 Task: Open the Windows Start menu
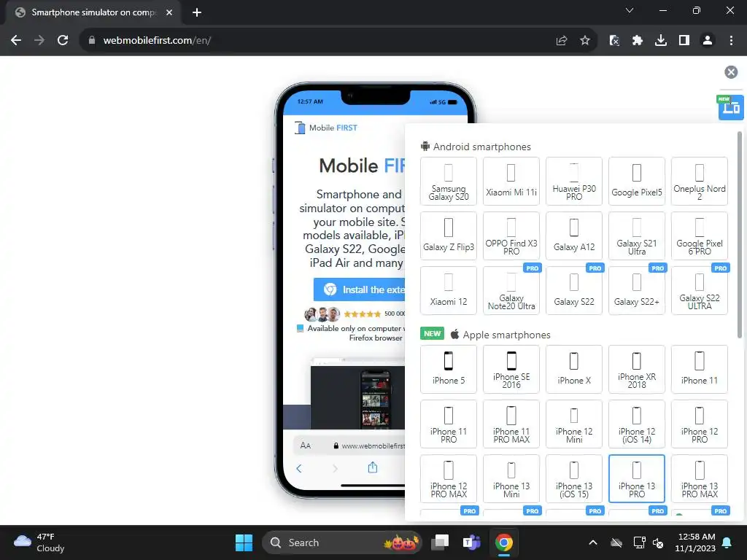click(244, 542)
